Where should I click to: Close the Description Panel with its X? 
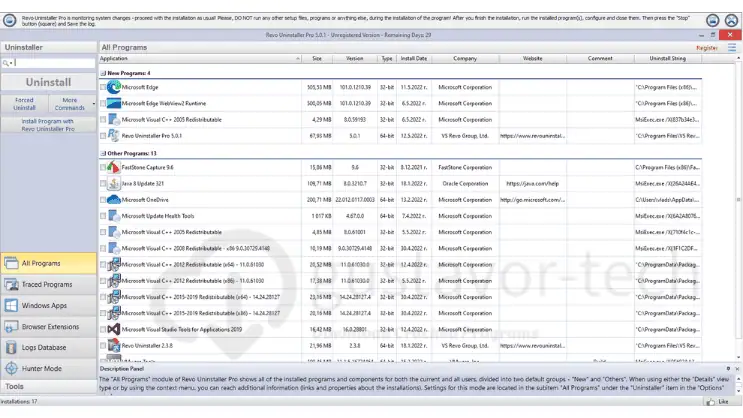[x=737, y=369]
